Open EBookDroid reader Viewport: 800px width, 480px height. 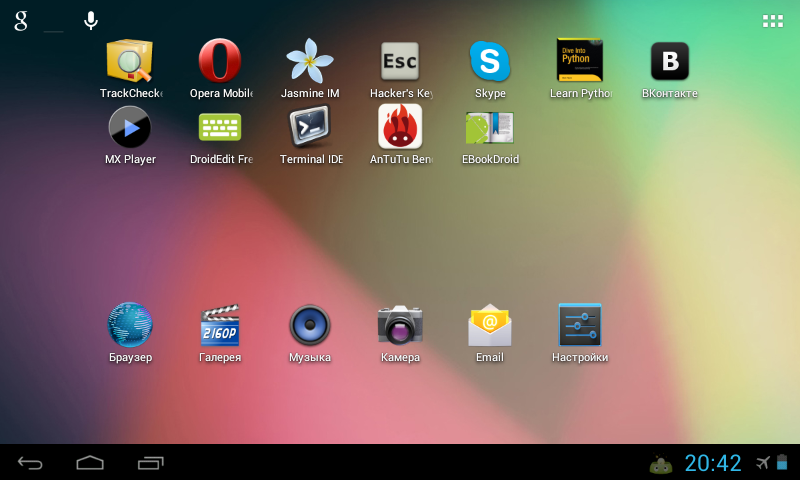490,128
